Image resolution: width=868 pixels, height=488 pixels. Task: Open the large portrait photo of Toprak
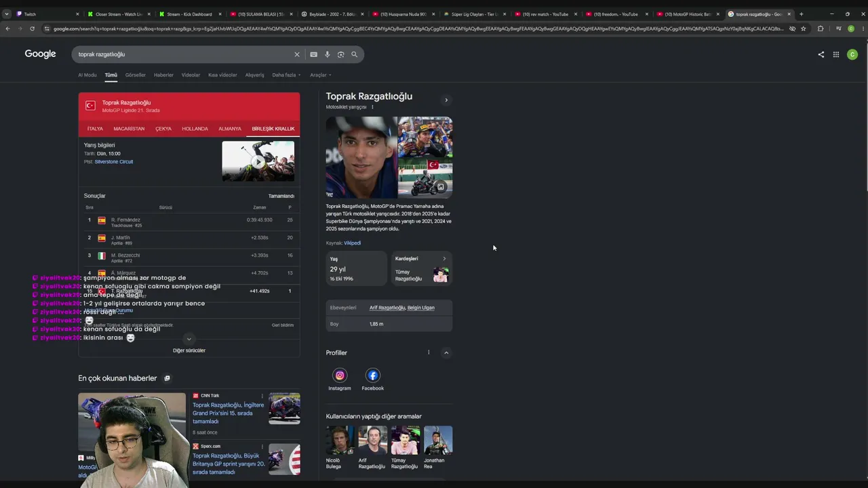point(361,157)
